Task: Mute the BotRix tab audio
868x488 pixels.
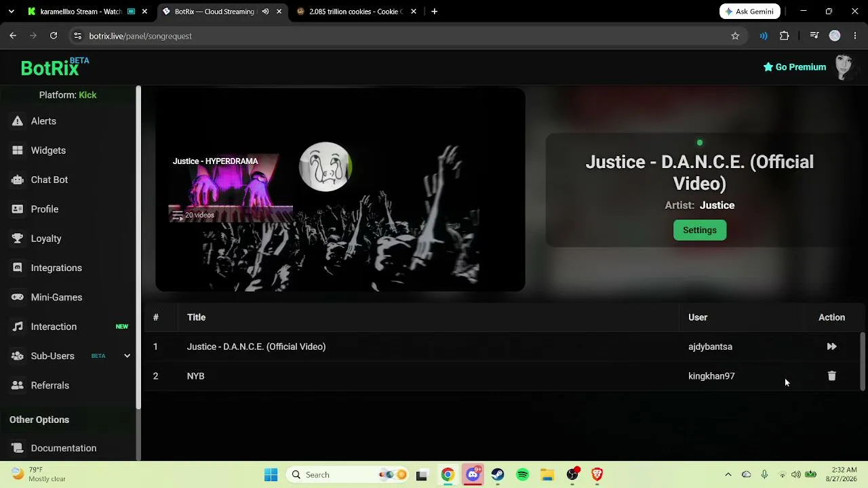Action: (x=265, y=12)
